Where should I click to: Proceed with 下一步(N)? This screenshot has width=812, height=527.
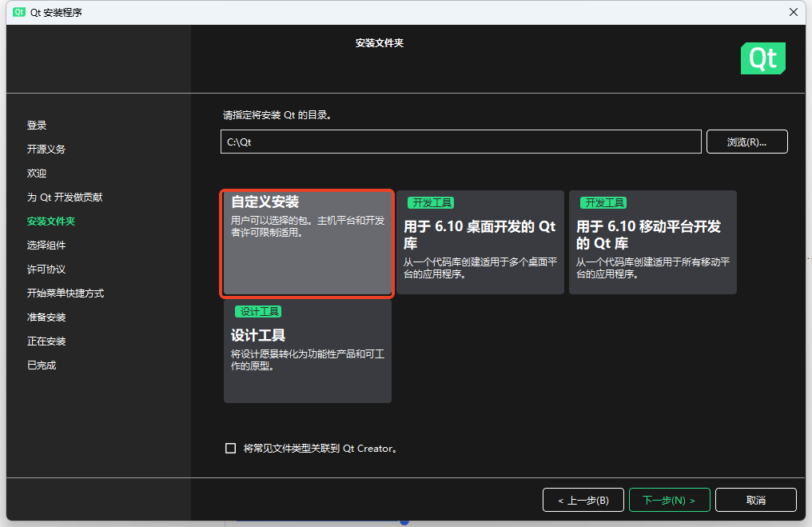pos(669,500)
